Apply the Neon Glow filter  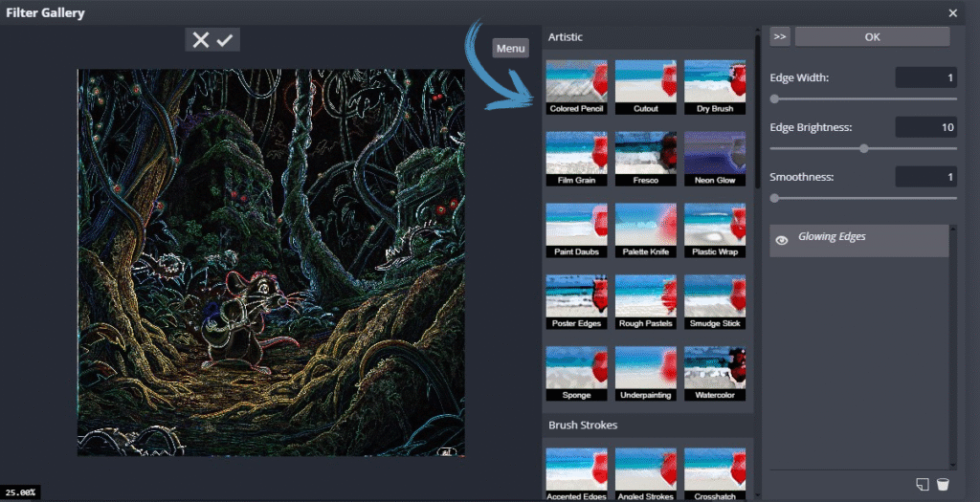click(x=715, y=159)
